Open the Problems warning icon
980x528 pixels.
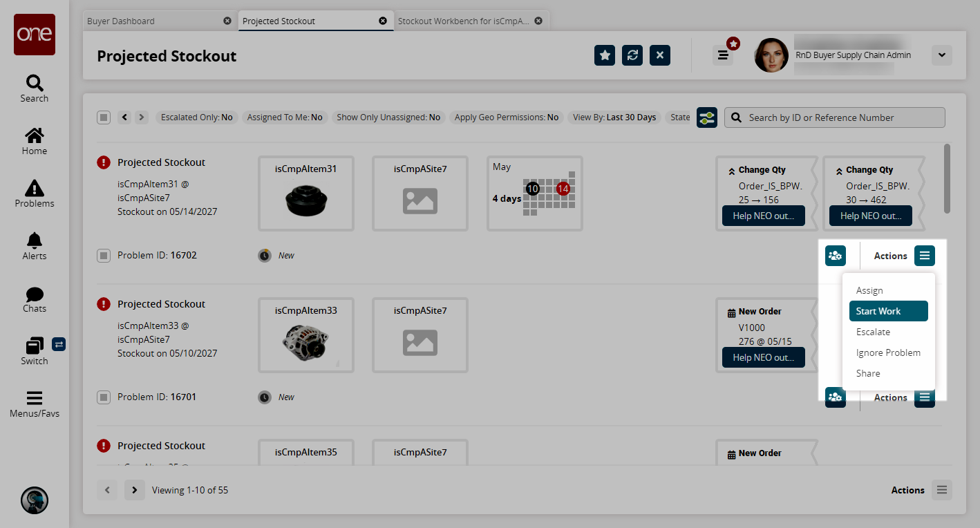(x=35, y=194)
